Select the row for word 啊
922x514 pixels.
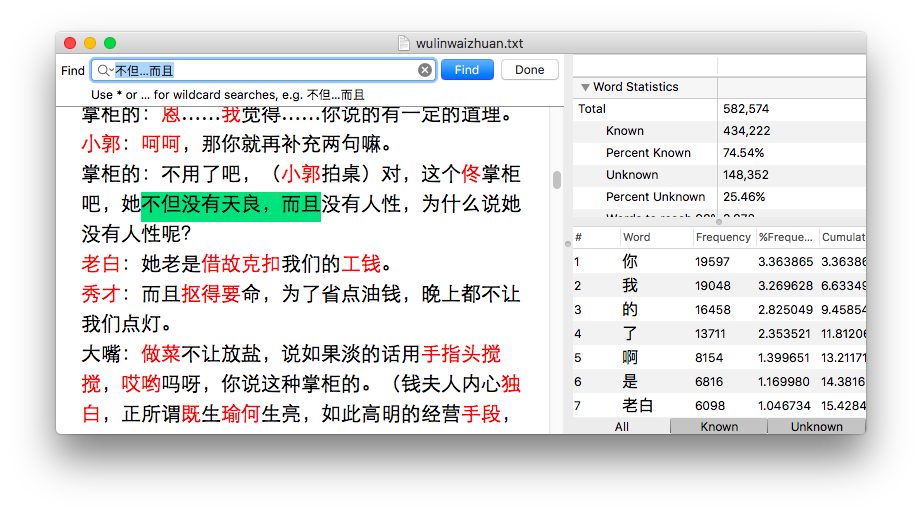[719, 358]
